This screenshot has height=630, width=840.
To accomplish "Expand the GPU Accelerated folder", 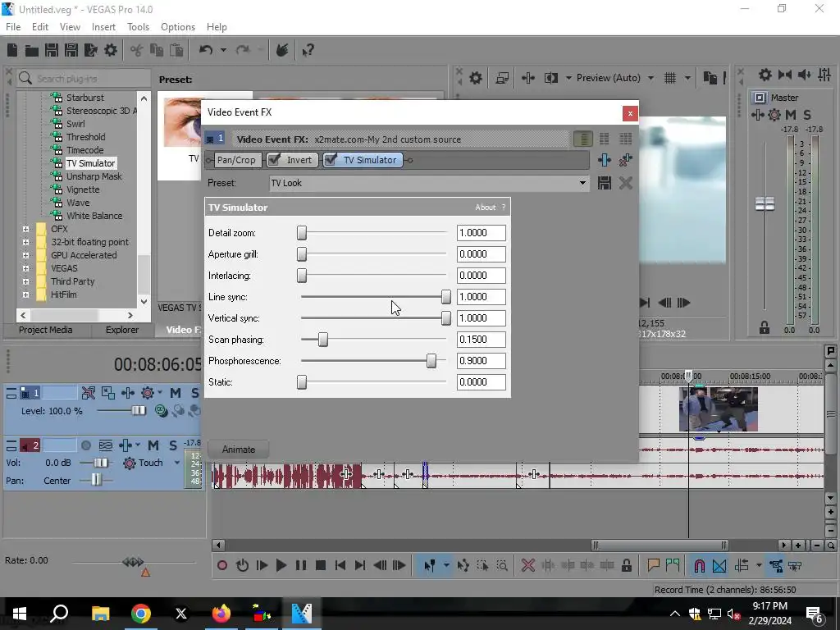I will 25,256.
